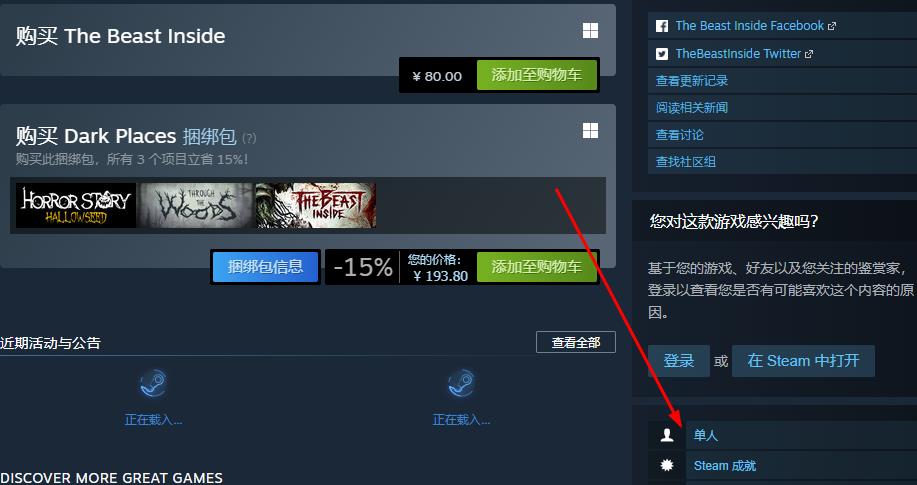Click the Facebook icon beside The Beast Inside Facebook
917x485 pixels.
(x=661, y=26)
